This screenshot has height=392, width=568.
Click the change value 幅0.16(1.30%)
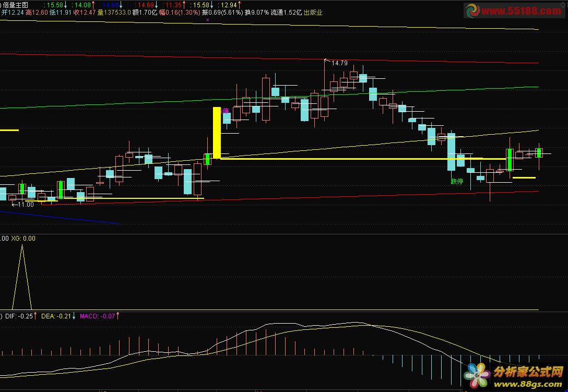click(180, 13)
